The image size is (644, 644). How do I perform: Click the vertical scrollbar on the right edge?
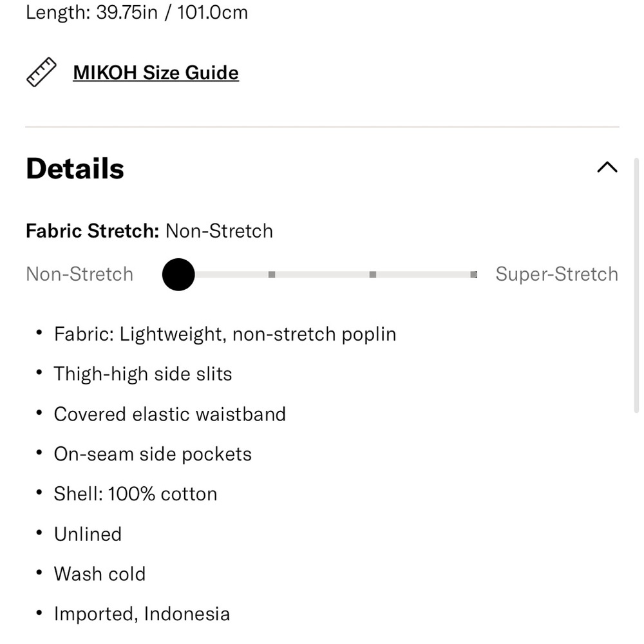pyautogui.click(x=636, y=285)
